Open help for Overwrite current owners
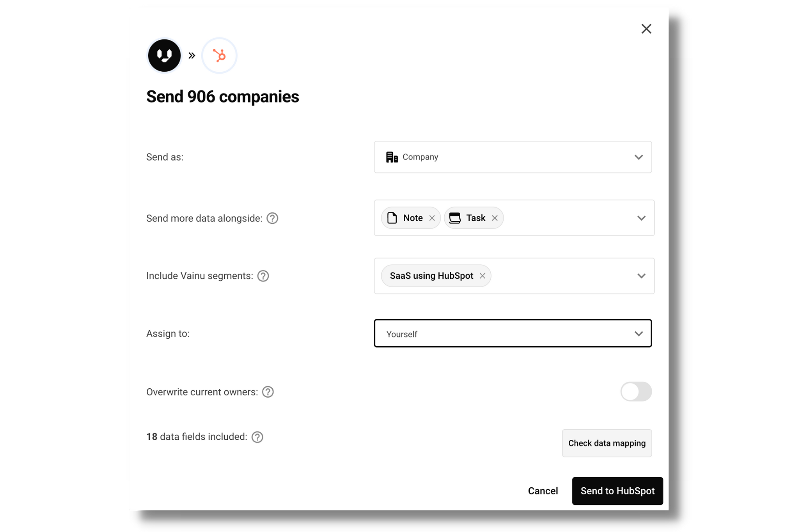 [268, 392]
